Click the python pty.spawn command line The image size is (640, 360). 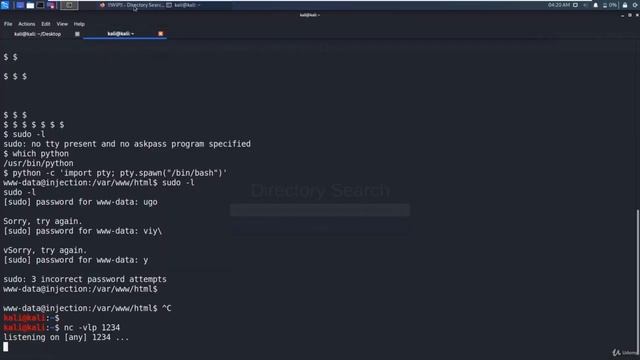pos(115,173)
